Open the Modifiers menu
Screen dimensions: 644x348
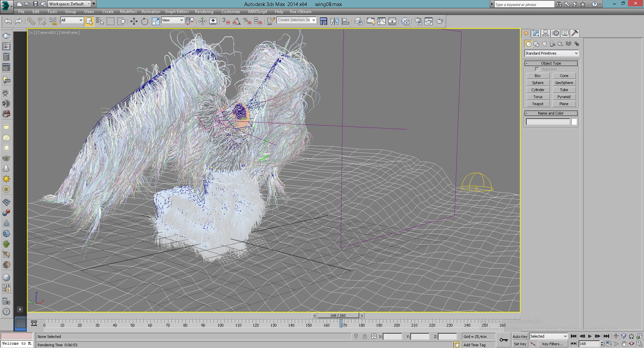pos(128,12)
